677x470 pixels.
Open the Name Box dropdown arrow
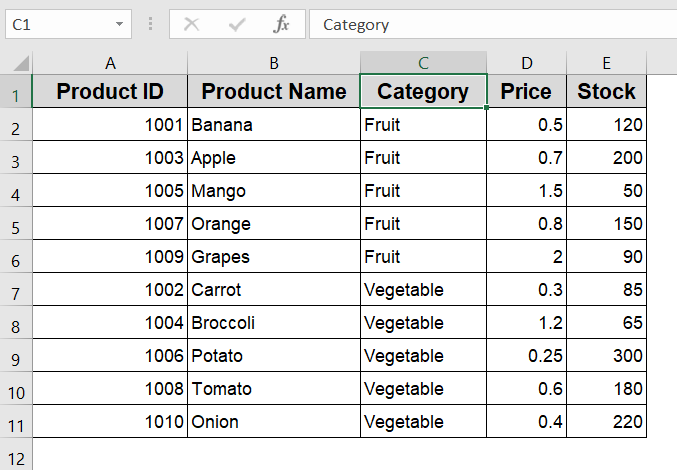point(119,24)
